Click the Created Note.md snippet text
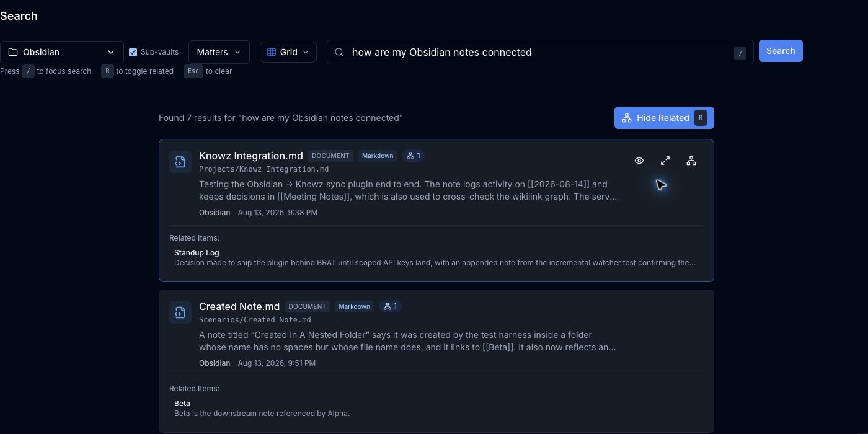This screenshot has width=868, height=434. [x=407, y=341]
